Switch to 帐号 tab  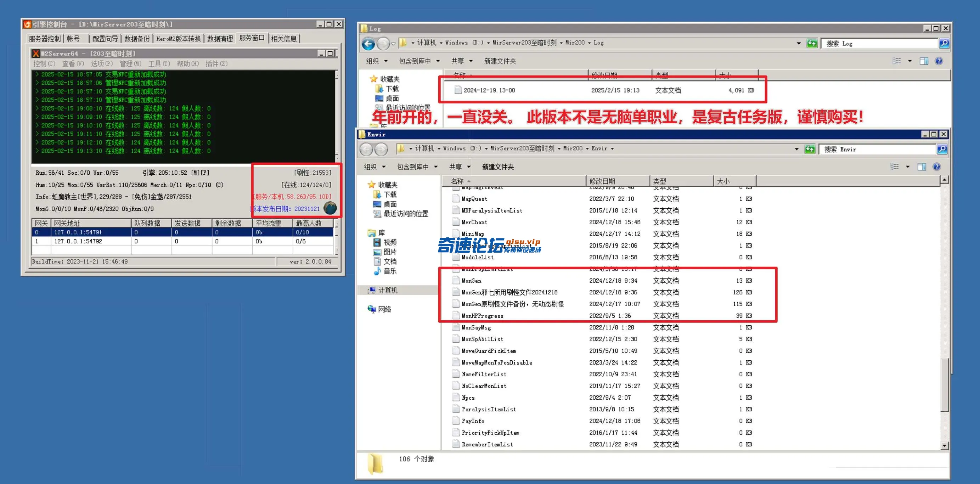point(73,39)
